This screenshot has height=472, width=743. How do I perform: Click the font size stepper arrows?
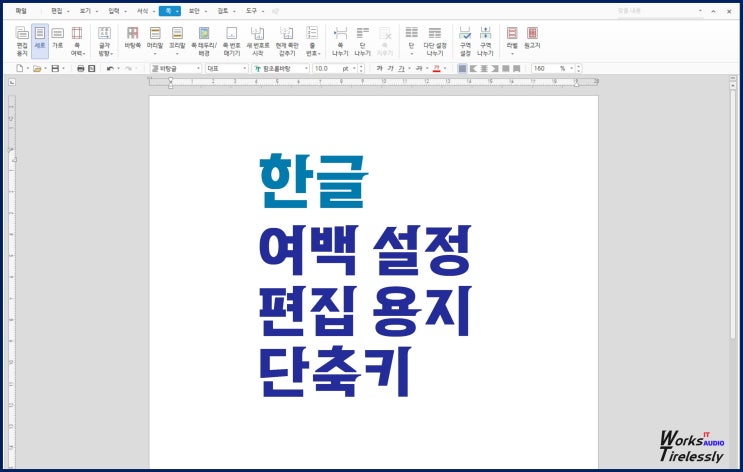pyautogui.click(x=362, y=69)
